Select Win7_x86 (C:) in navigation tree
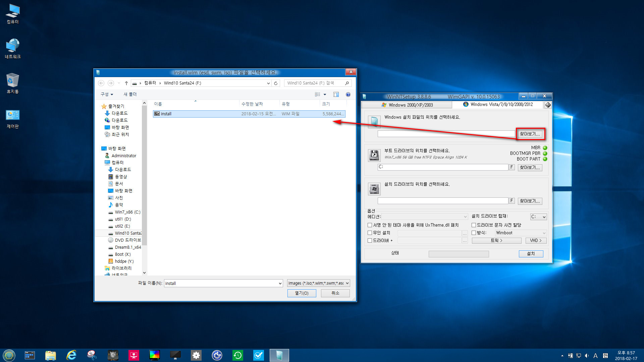 click(127, 212)
